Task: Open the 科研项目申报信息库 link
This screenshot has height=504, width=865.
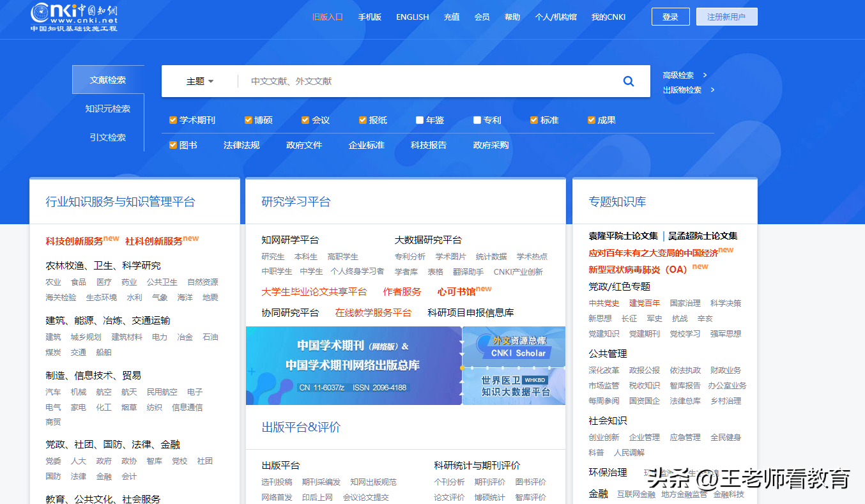Action: [471, 313]
